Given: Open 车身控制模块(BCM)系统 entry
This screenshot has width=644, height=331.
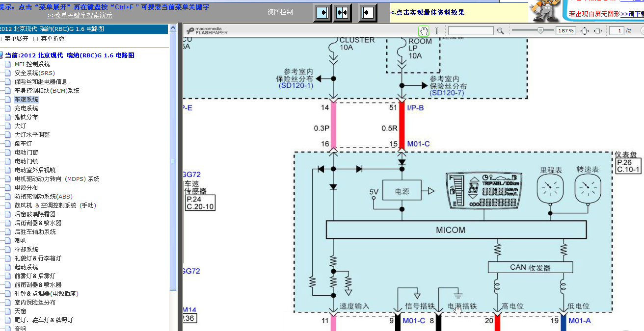Looking at the screenshot, I should (47, 91).
